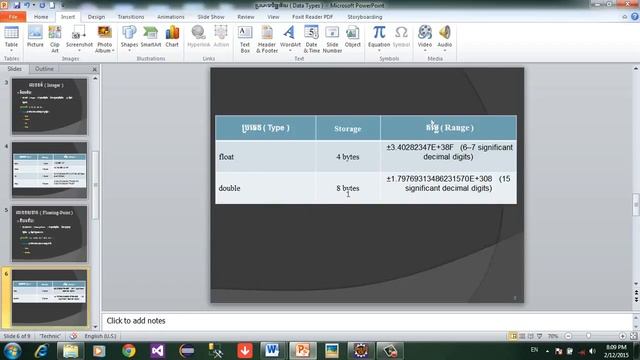The height and width of the screenshot is (360, 640).
Task: Zoom in with the plus button
Action: [622, 336]
